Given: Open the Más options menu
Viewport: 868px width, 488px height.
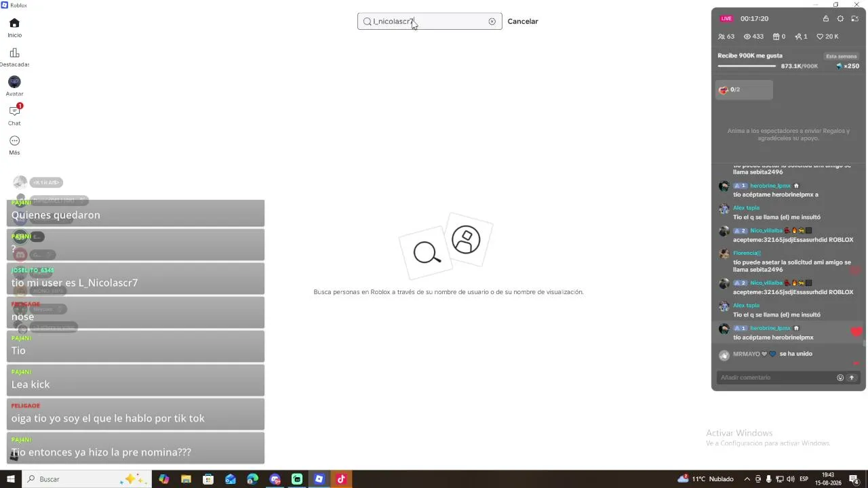Looking at the screenshot, I should click(x=14, y=145).
